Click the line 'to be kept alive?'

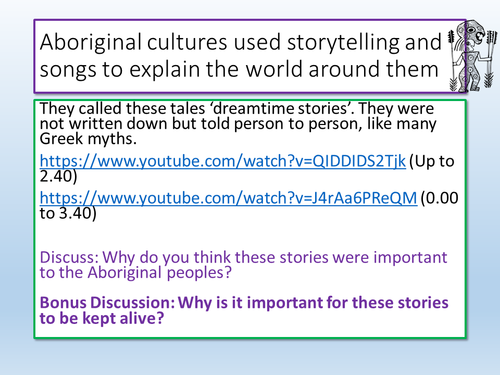(x=102, y=318)
